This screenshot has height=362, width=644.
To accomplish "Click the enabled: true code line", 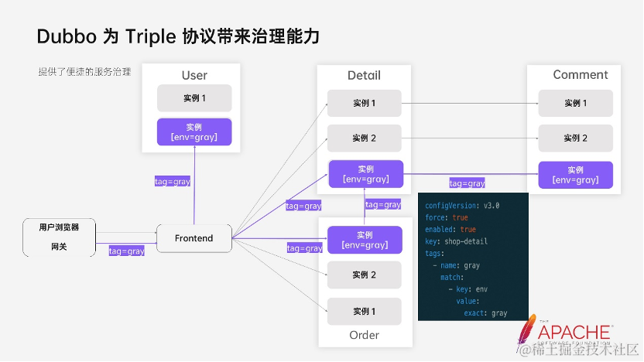I will coord(450,230).
